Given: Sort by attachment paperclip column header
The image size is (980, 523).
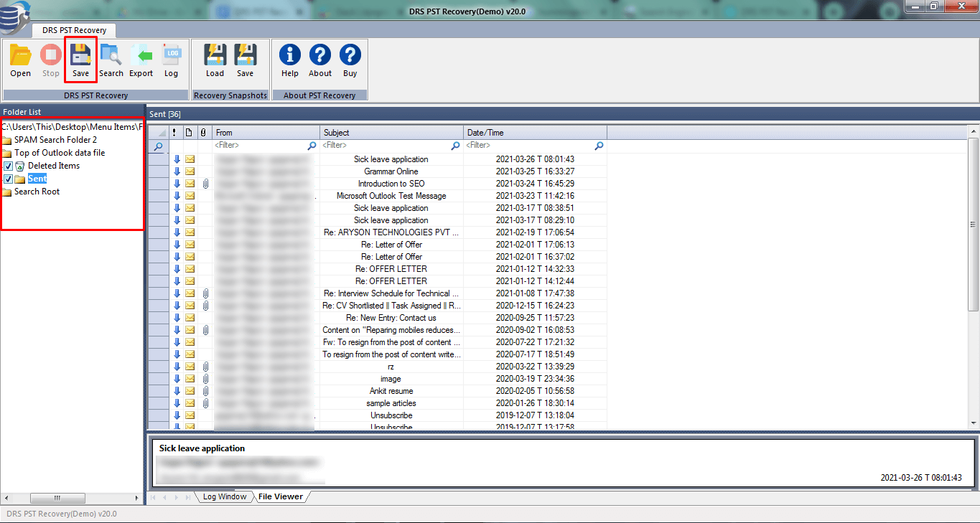Looking at the screenshot, I should [204, 132].
